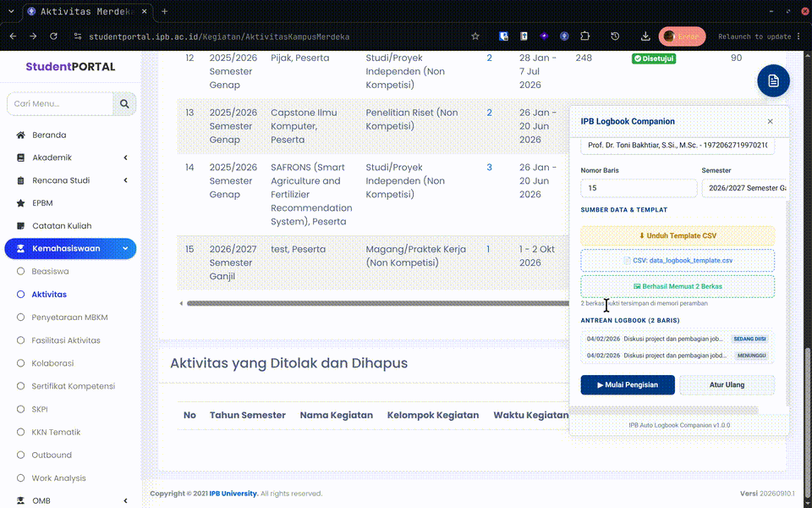
Task: Select the Beasiswa submenu item
Action: (x=50, y=272)
